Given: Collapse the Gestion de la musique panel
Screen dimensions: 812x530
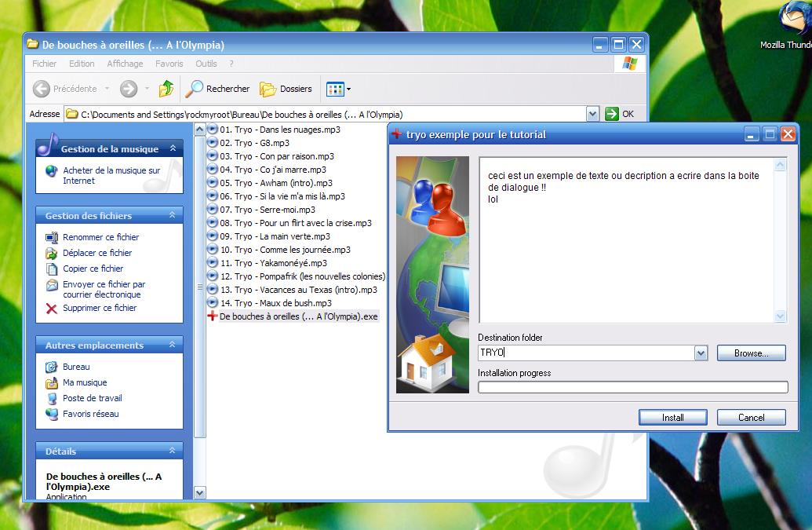Looking at the screenshot, I should [172, 148].
